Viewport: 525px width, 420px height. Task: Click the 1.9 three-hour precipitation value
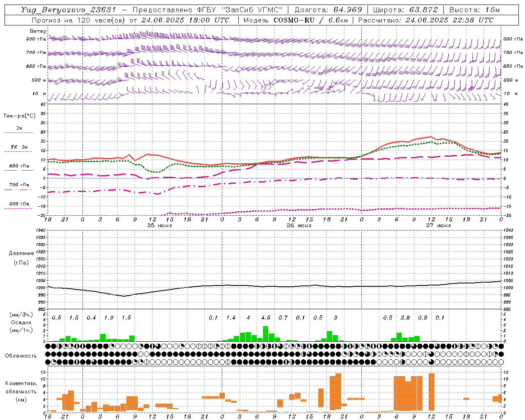point(109,317)
